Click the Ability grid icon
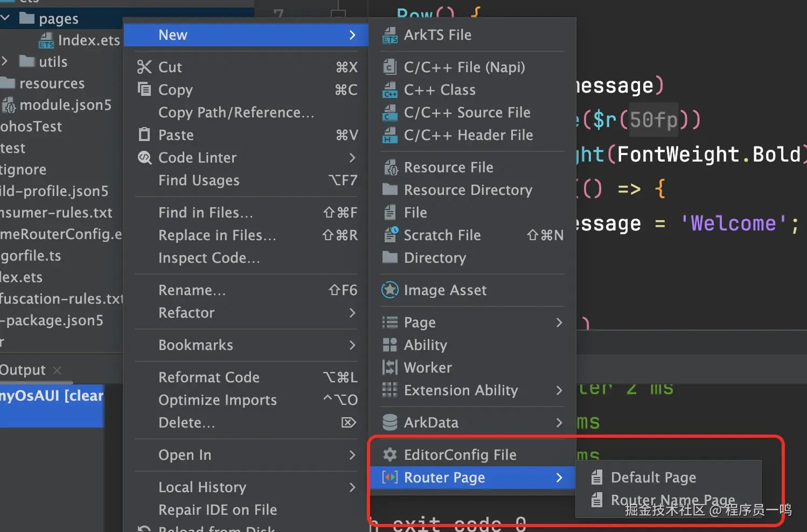Viewport: 807px width, 532px height. tap(390, 345)
